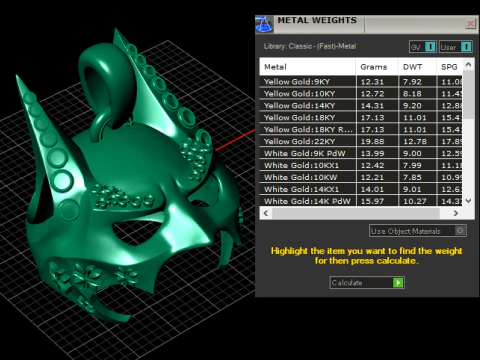Click the 14.31 grams value
This screenshot has height=360, width=480.
(x=372, y=106)
